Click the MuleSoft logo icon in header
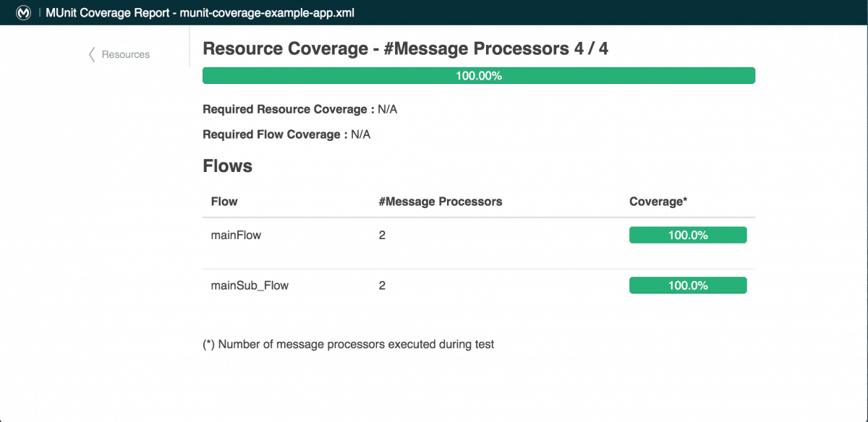 (23, 12)
